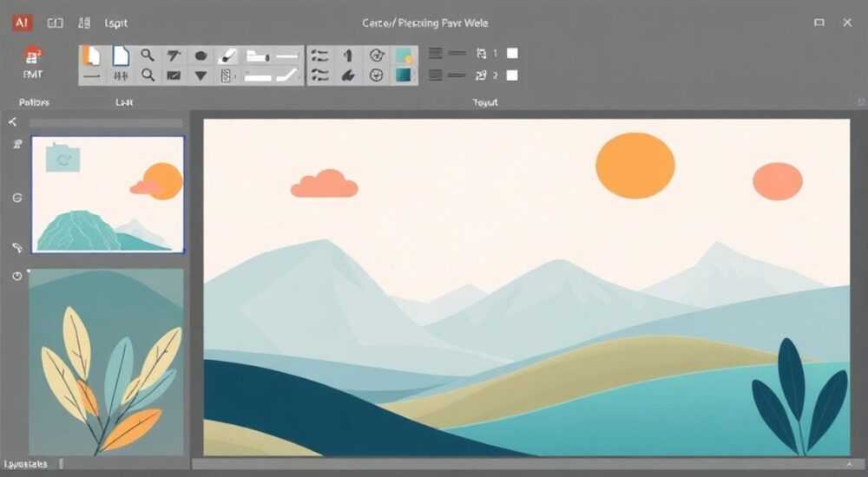Click the second-row double dash icon
This screenshot has width=868, height=477.
(x=457, y=75)
